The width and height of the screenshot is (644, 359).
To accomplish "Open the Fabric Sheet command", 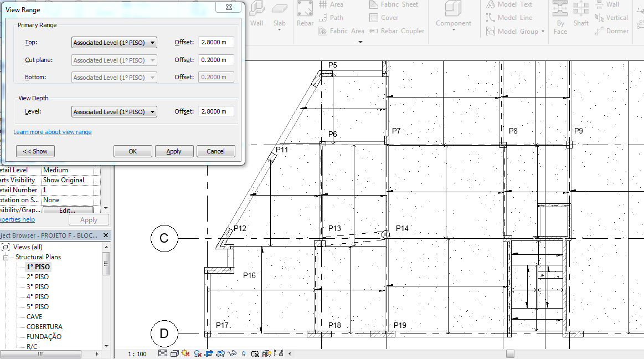I will (394, 4).
